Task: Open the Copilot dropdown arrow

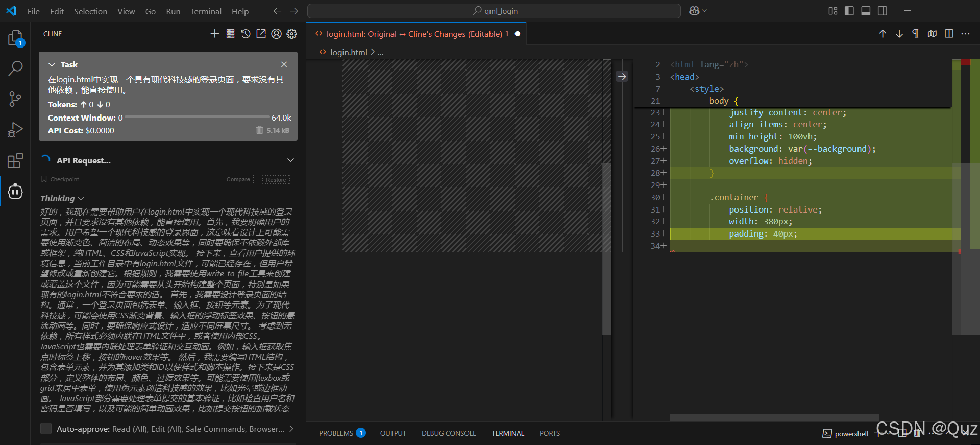Action: tap(705, 11)
